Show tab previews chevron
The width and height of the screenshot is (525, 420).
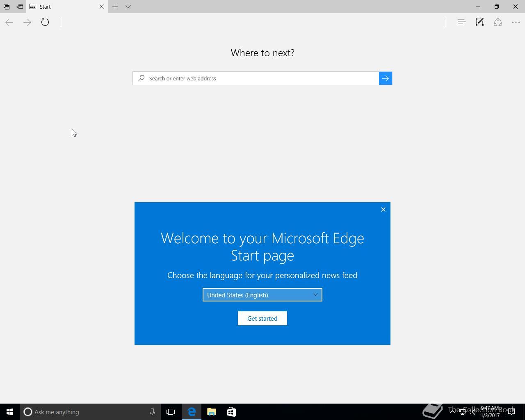coord(128,7)
